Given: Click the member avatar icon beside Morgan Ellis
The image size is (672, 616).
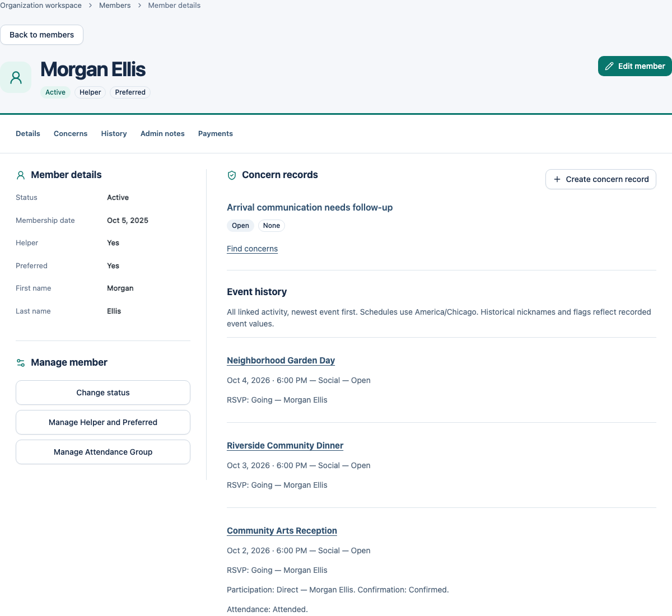Looking at the screenshot, I should pyautogui.click(x=16, y=77).
